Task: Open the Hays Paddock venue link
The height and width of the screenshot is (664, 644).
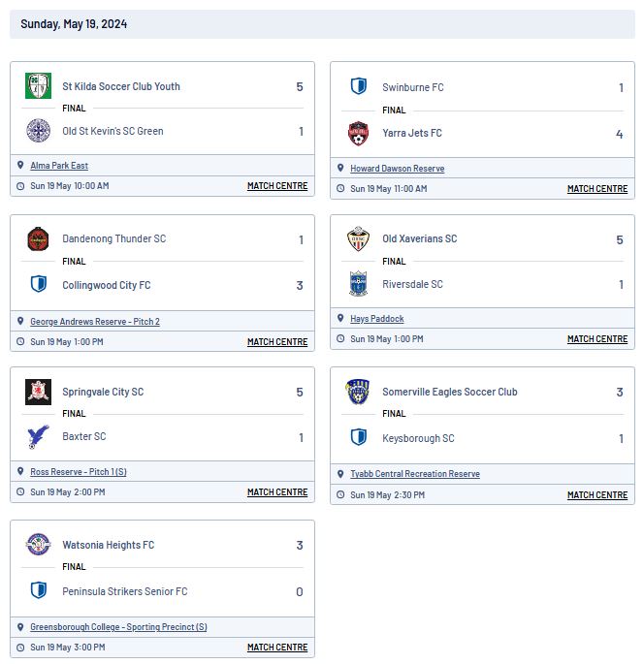Action: tap(376, 319)
